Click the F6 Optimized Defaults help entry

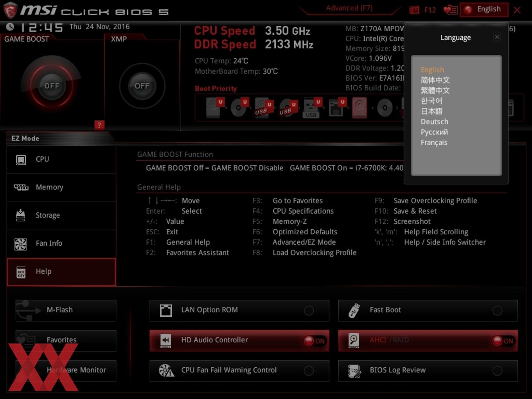tap(295, 232)
